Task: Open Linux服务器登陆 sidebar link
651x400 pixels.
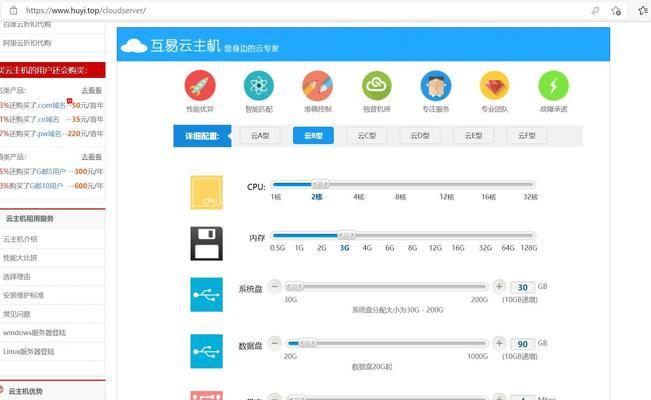Action: [29, 351]
